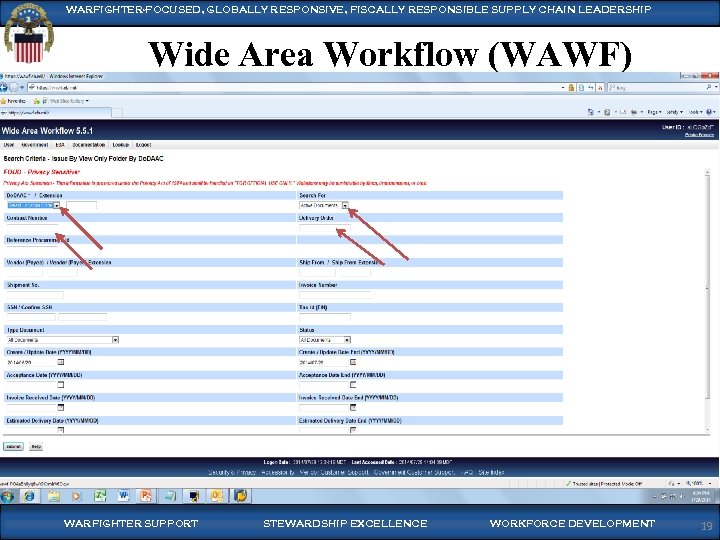Click the refresh arrow in address bar
The width and height of the screenshot is (720, 540).
point(591,87)
